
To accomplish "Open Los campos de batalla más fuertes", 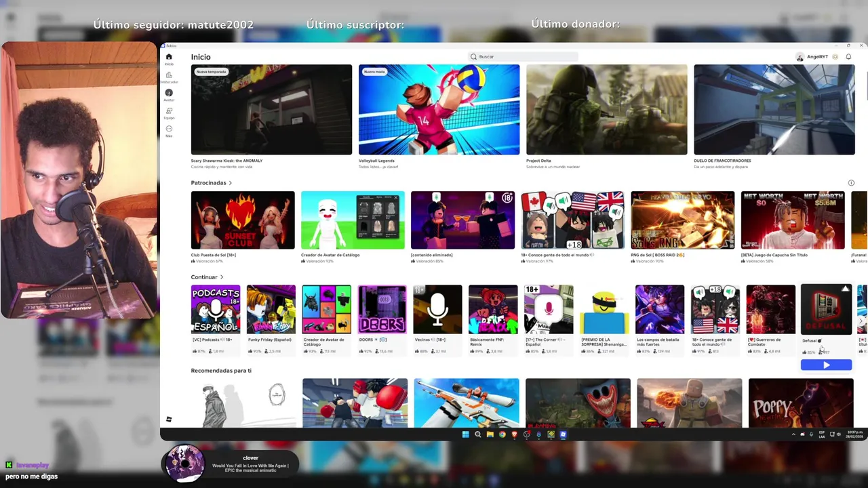I will 660,310.
